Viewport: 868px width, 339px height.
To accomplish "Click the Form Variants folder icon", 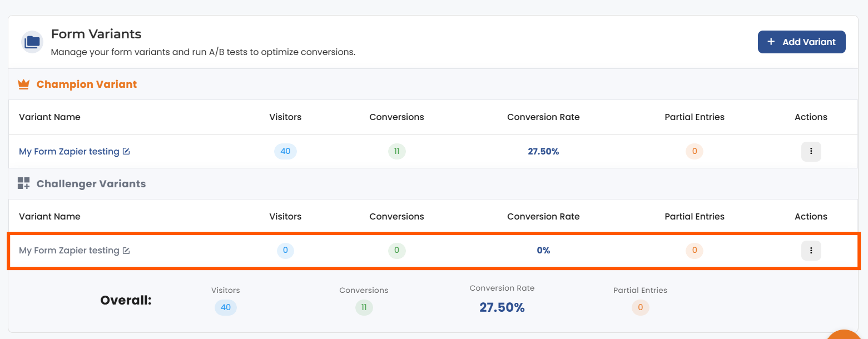I will (32, 42).
